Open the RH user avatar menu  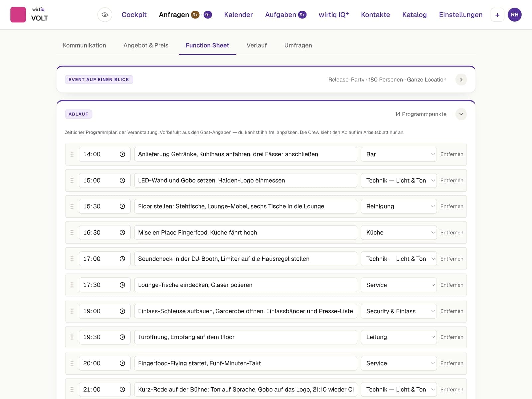tap(515, 15)
